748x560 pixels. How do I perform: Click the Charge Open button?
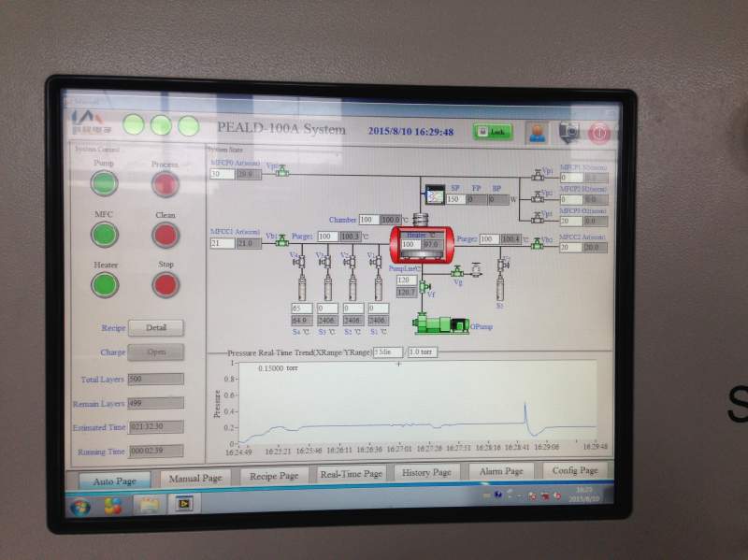[x=156, y=352]
